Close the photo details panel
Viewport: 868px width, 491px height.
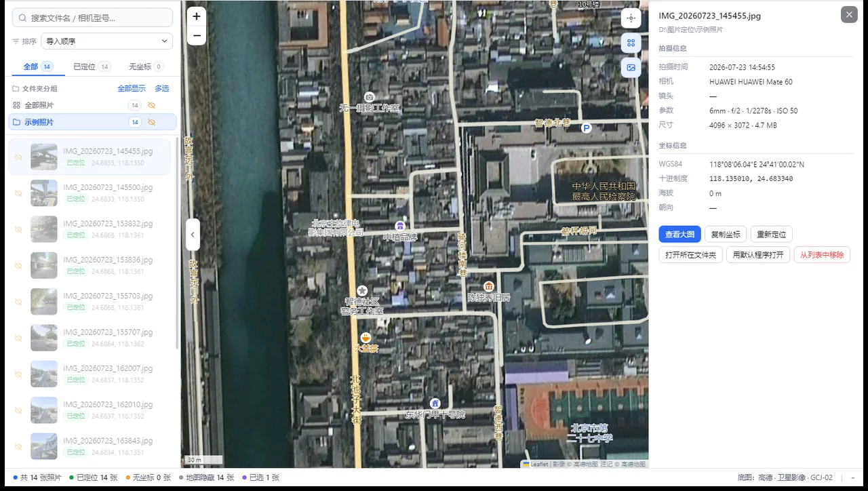849,15
